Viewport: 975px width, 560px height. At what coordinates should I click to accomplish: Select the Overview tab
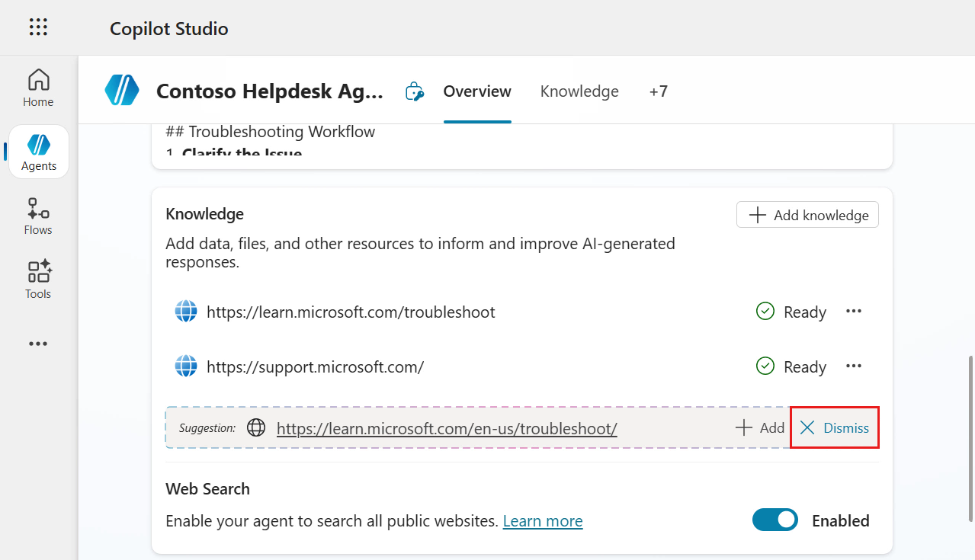[x=477, y=91]
